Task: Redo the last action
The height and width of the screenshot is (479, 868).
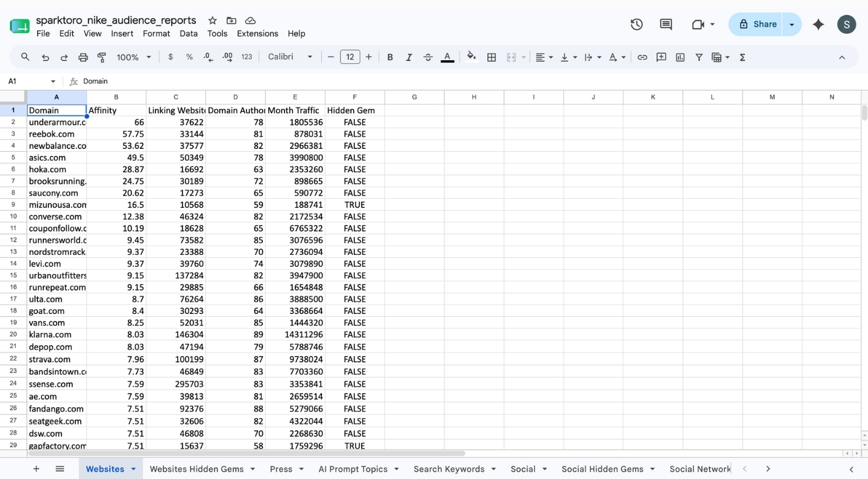Action: click(64, 57)
